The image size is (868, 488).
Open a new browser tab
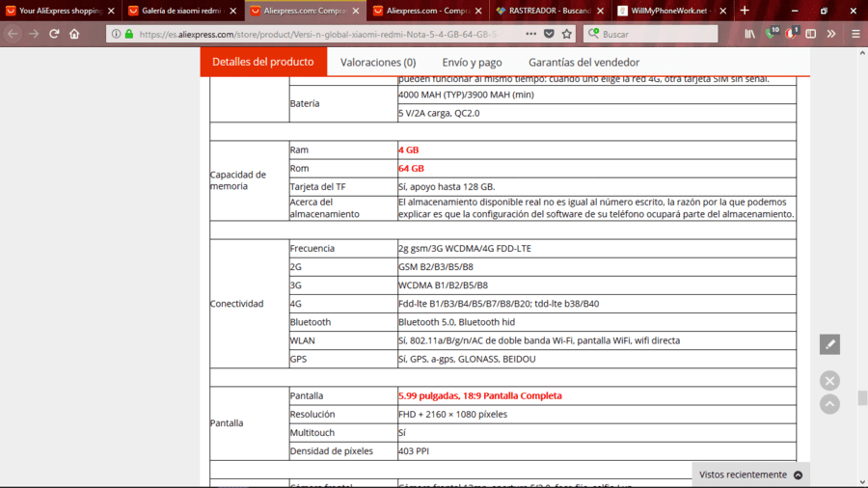point(745,11)
